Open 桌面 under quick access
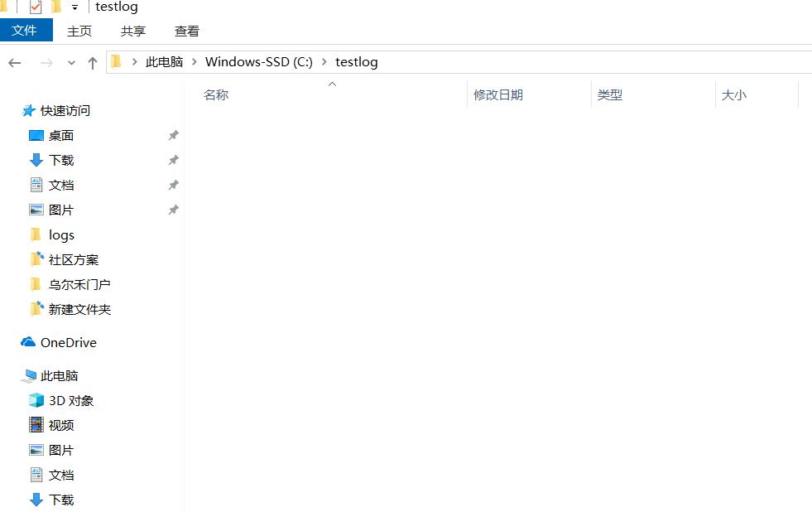 [61, 135]
